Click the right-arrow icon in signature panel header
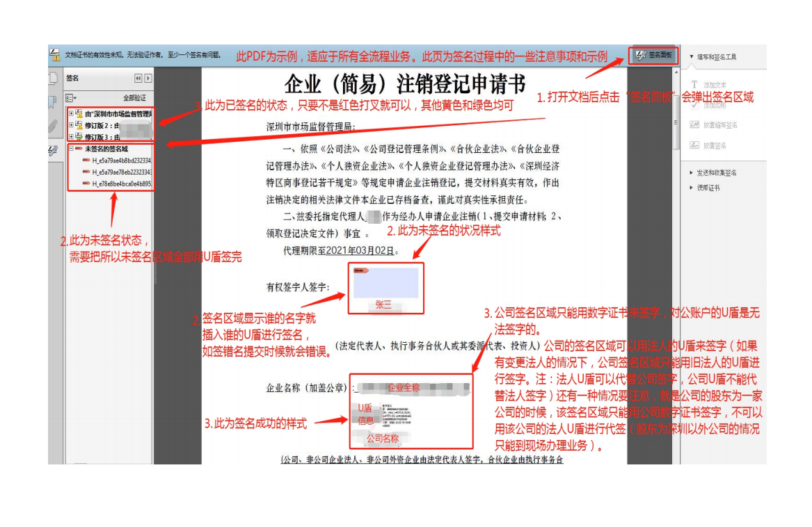 click(x=148, y=79)
